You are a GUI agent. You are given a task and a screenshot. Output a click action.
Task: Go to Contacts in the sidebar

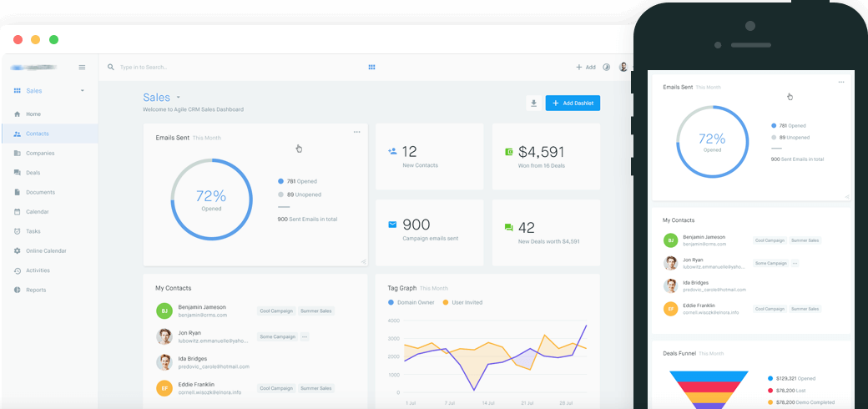tap(37, 134)
